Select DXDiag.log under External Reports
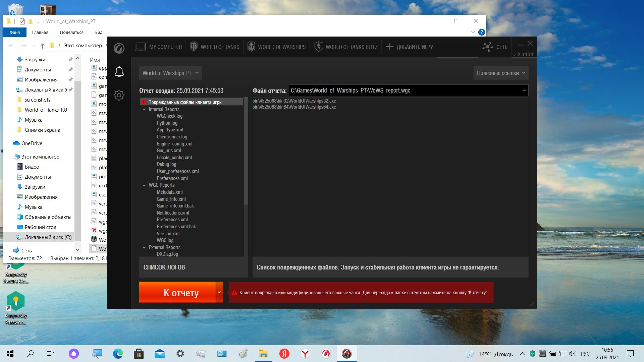Image resolution: width=644 pixels, height=362 pixels. coord(167,254)
